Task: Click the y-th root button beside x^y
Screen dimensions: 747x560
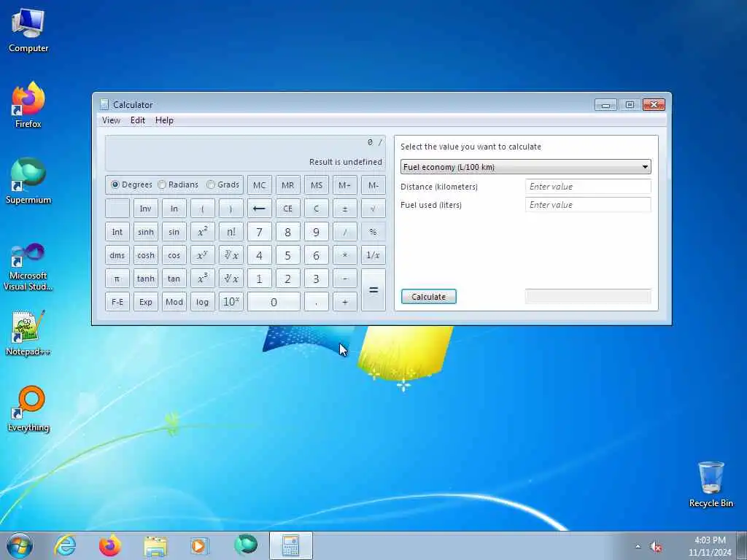Action: coord(231,255)
